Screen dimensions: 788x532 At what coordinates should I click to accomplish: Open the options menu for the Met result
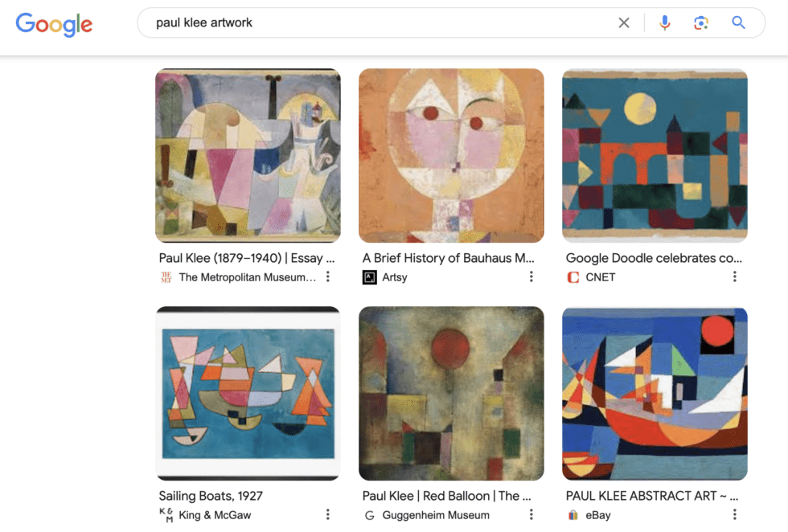click(327, 276)
